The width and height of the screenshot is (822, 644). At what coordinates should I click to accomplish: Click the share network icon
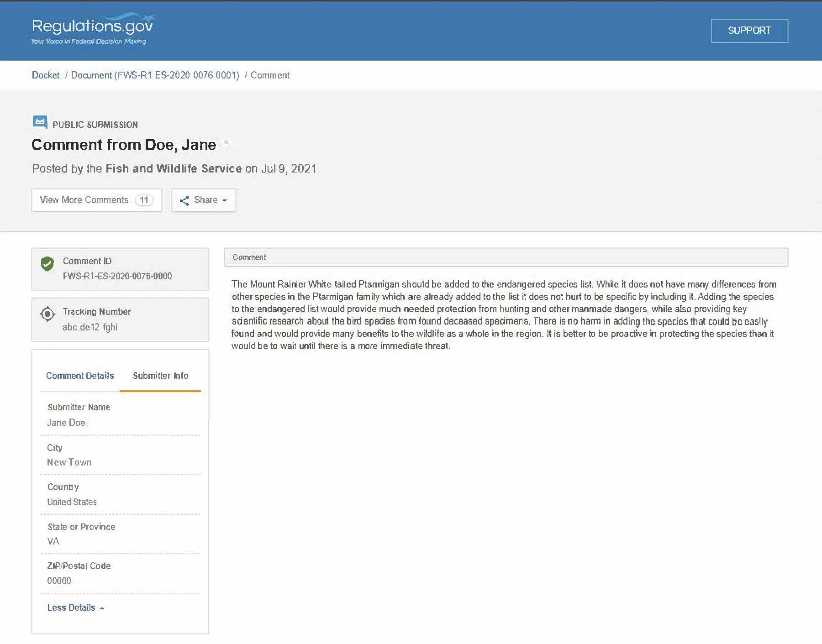[x=184, y=200]
